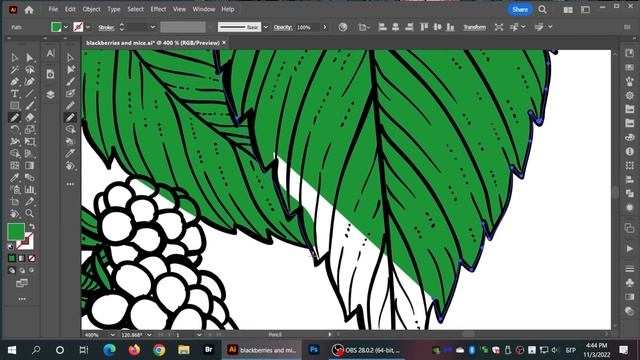Open brush definition Basic dropdown
Viewport: 640px width, 360px height.
266,27
